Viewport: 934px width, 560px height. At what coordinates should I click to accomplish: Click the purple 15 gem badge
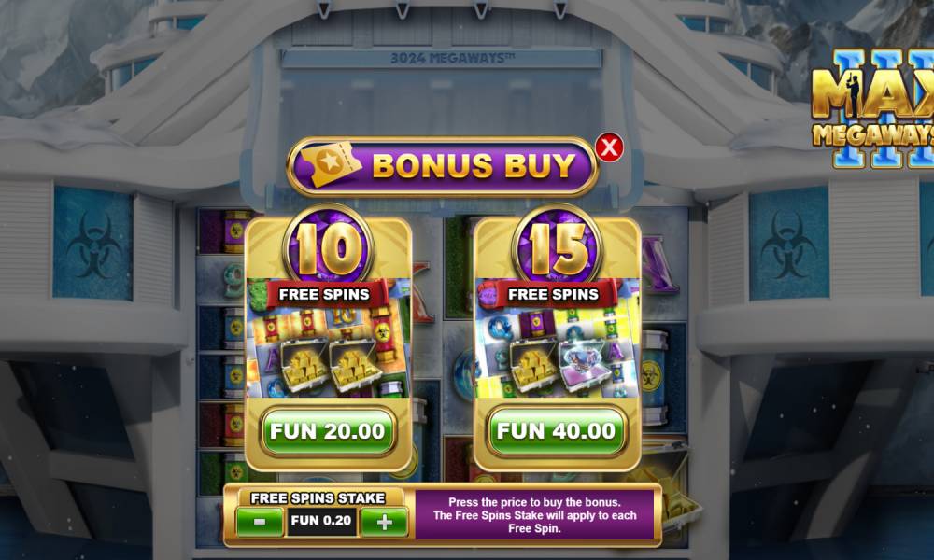point(557,247)
